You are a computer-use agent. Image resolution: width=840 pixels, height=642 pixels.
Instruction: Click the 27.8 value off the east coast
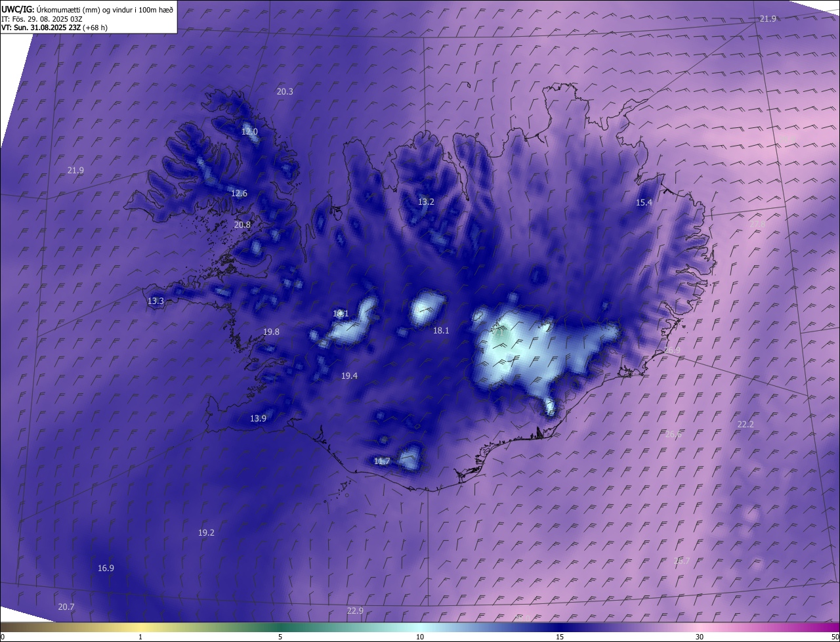pyautogui.click(x=757, y=225)
